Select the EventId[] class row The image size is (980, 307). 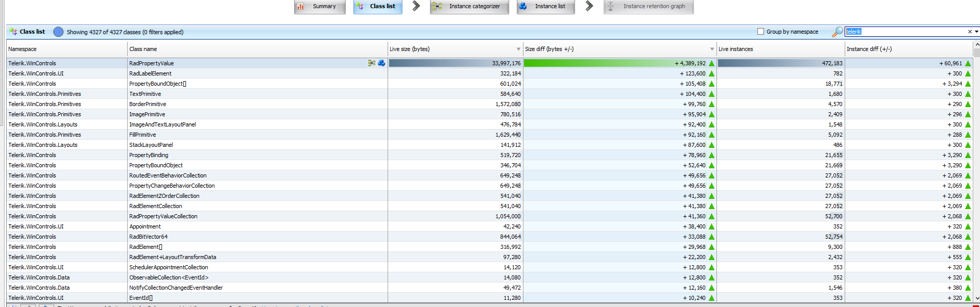(x=489, y=298)
